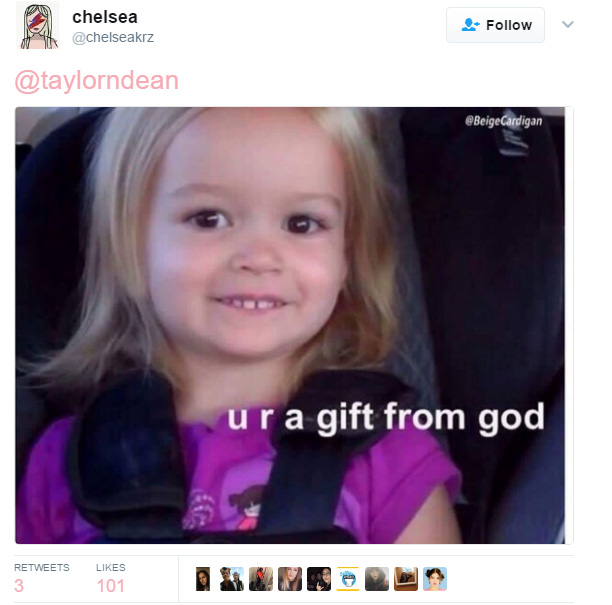Image resolution: width=612 pixels, height=605 pixels.
Task: Open the @chelseakrz handle link
Action: point(113,37)
